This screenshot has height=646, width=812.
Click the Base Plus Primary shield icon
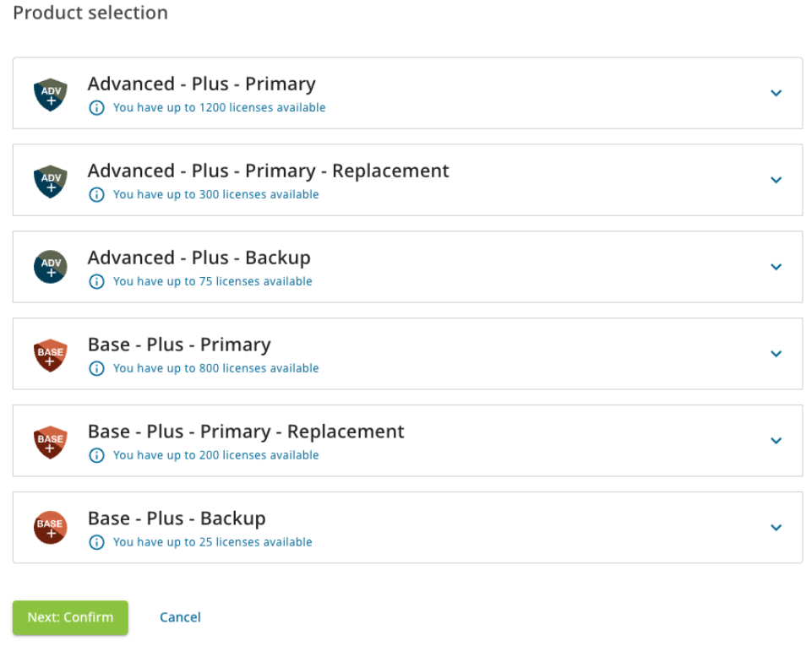(x=50, y=356)
